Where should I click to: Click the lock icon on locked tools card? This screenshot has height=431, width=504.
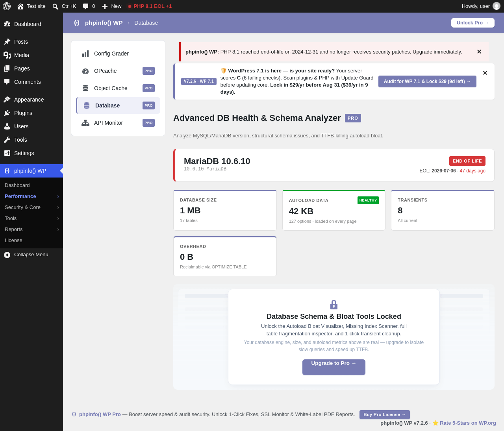(x=334, y=305)
